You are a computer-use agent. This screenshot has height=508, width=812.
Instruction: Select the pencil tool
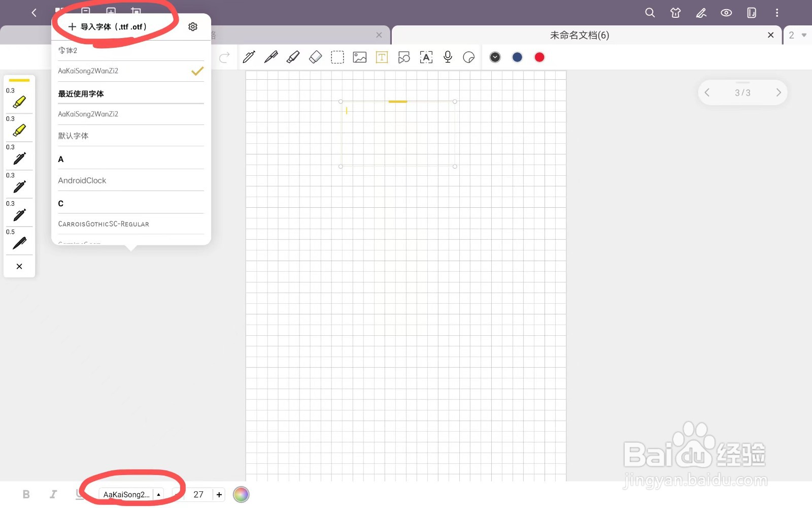[249, 57]
